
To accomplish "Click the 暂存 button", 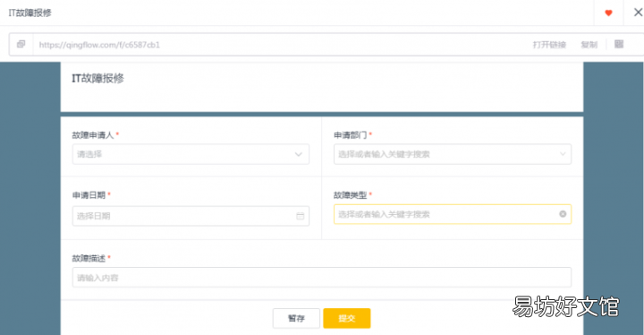I will point(296,318).
